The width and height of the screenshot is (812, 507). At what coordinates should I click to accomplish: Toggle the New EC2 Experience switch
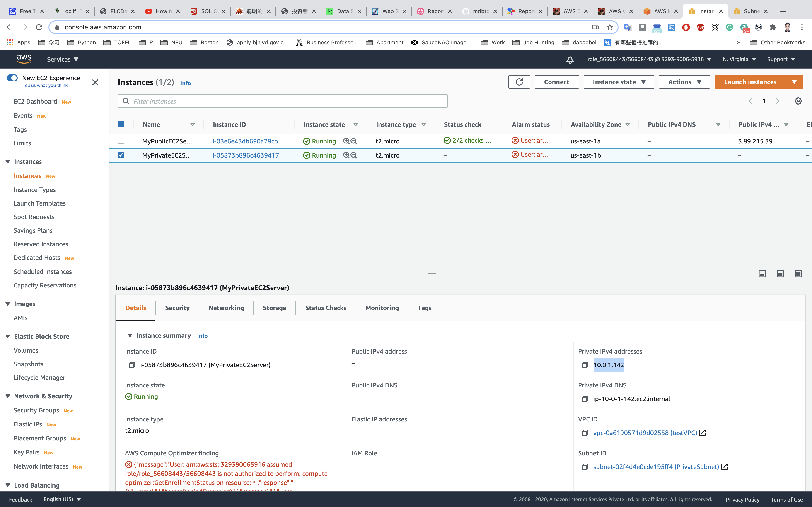(x=12, y=78)
